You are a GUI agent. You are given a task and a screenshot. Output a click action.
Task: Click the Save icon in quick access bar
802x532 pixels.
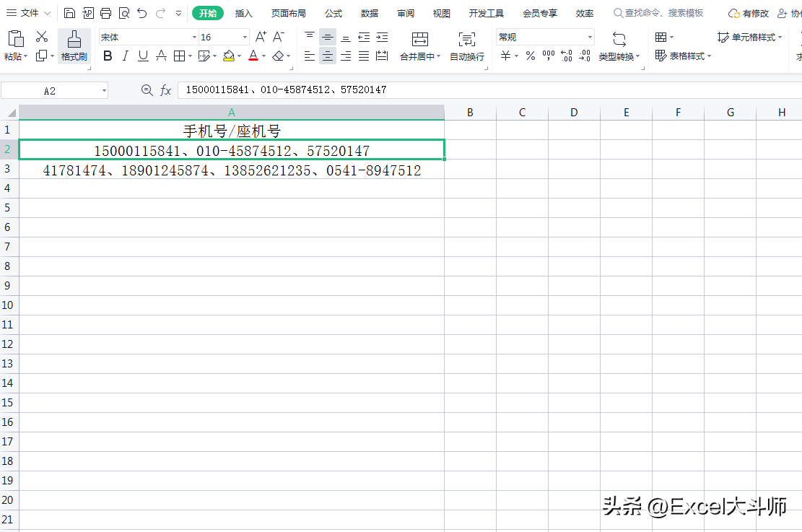[x=69, y=13]
